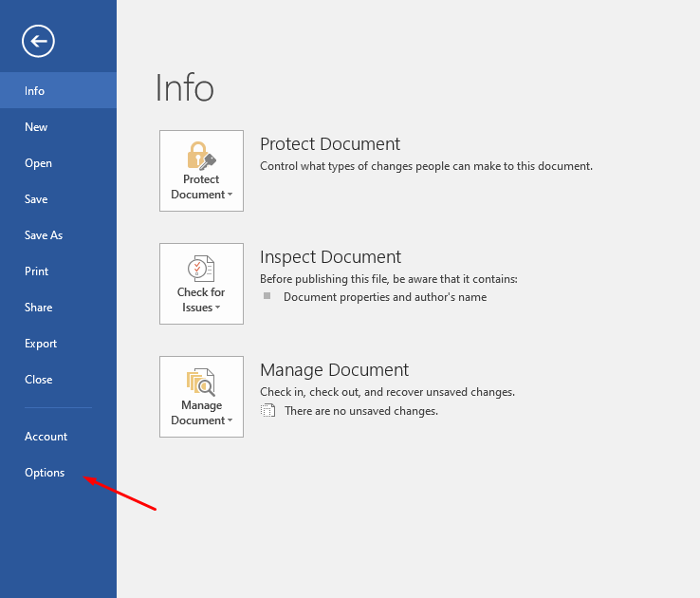This screenshot has height=598, width=700.
Task: Click the Manage Document heading text
Action: click(x=335, y=370)
